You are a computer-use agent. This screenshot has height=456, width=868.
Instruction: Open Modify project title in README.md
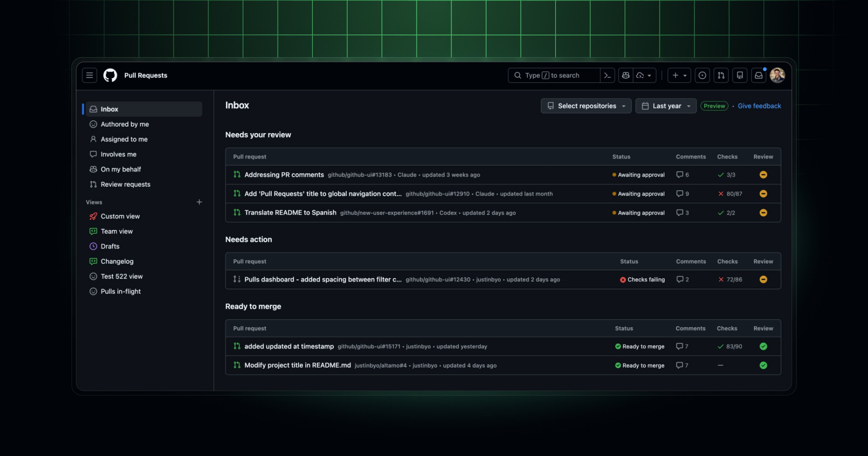297,365
